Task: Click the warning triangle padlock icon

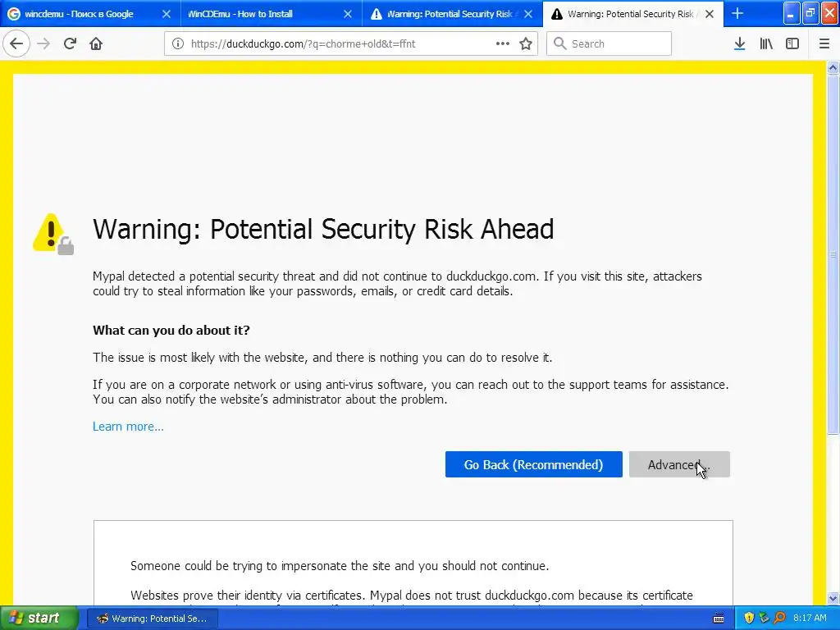Action: (x=53, y=234)
